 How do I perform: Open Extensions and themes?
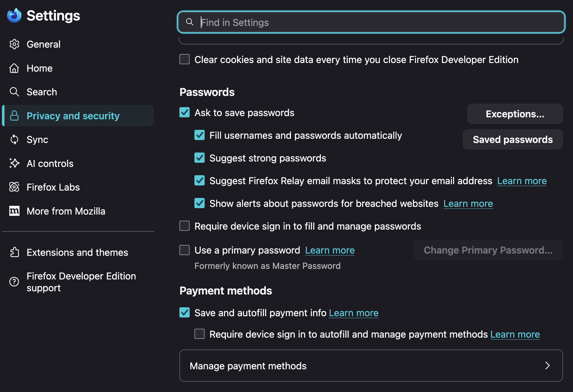(78, 252)
